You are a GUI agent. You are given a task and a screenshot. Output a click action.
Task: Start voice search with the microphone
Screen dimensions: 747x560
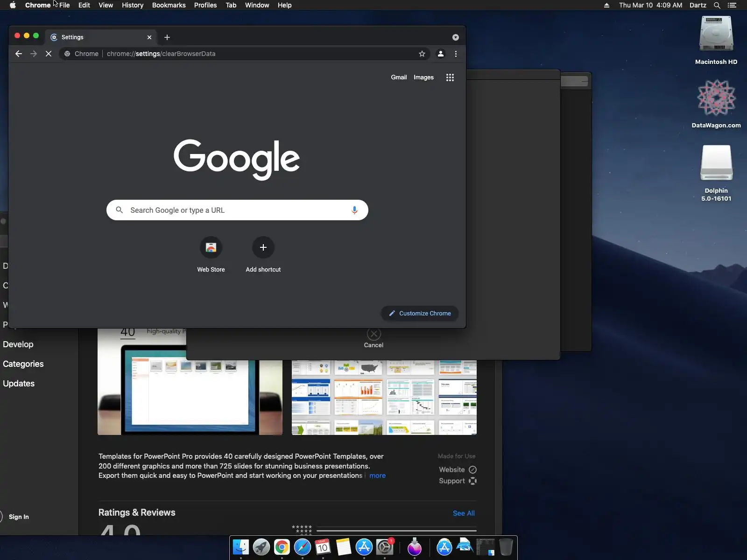click(354, 210)
